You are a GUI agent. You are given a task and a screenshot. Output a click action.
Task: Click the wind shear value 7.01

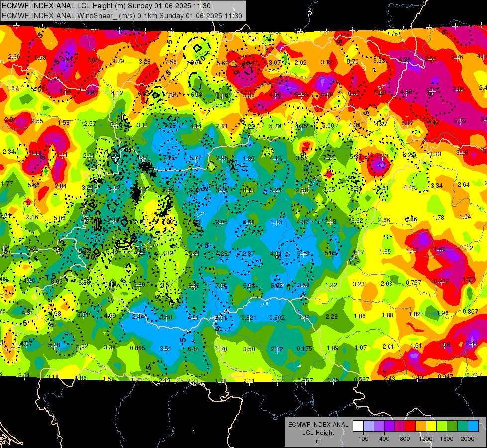point(93,60)
